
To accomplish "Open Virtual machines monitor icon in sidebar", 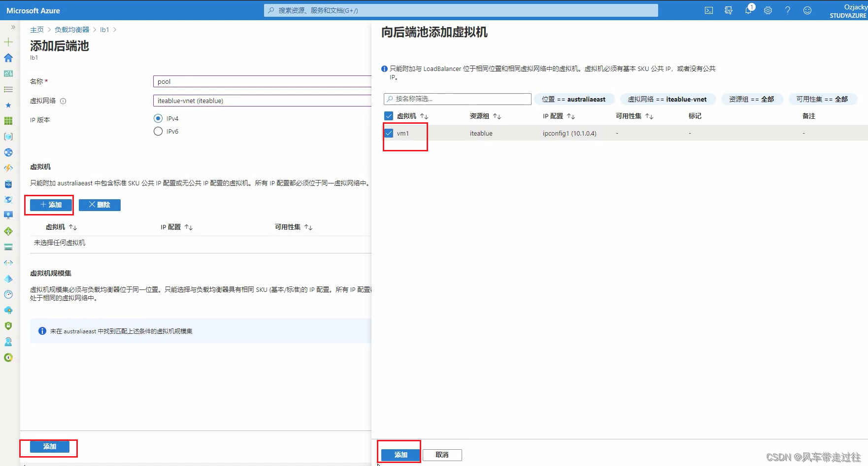I will click(x=8, y=215).
